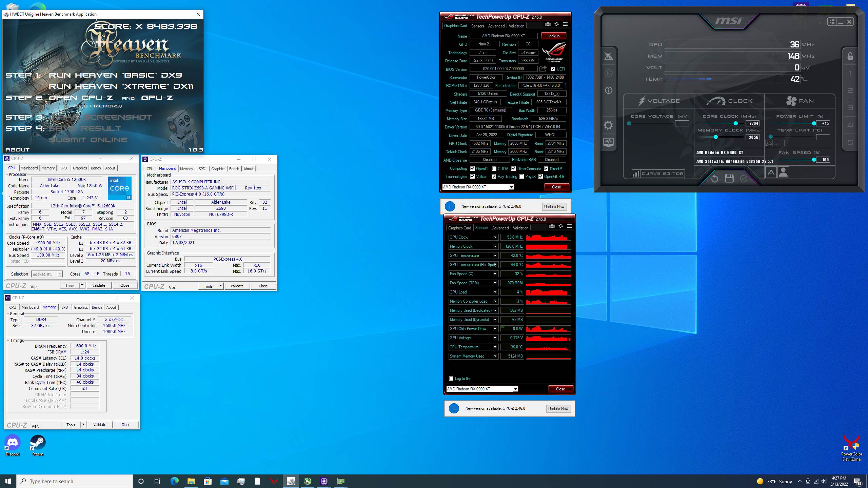Viewport: 868px width, 488px height.
Task: Toggle Vulkan checkbox in GPU-Z
Action: click(x=472, y=177)
